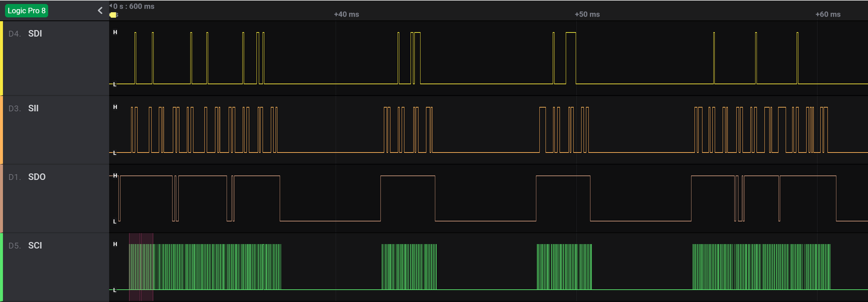868x302 pixels.
Task: Click the yellow timing marker at trace start
Action: [113, 15]
